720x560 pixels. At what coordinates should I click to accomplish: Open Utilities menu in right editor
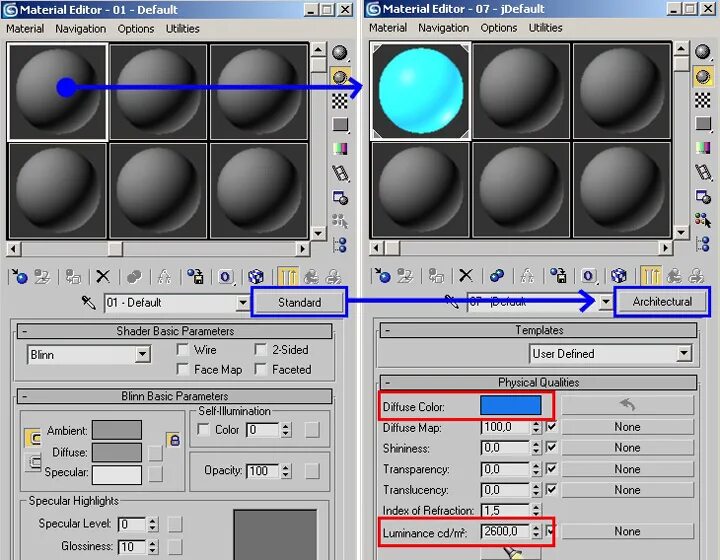tap(546, 28)
